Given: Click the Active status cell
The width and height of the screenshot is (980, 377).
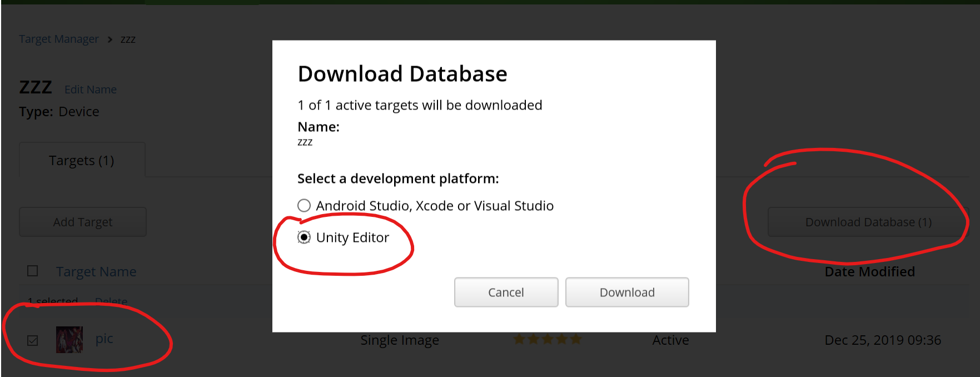Looking at the screenshot, I should (670, 340).
